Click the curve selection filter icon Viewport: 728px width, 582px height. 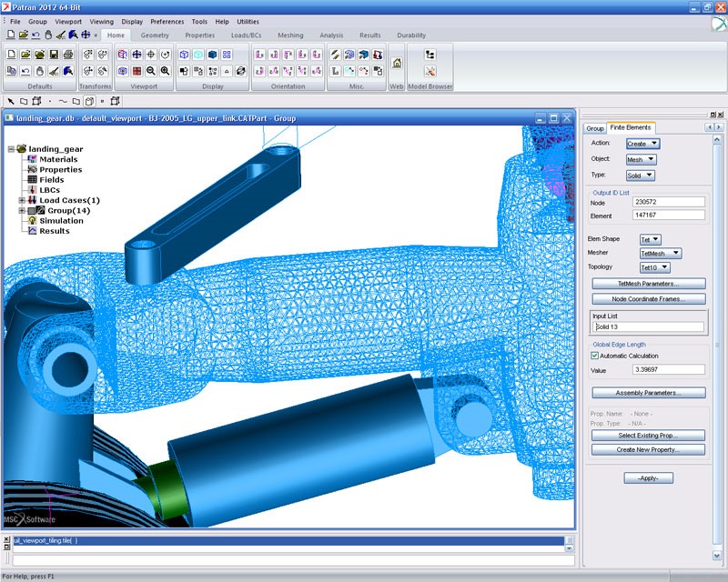click(63, 101)
